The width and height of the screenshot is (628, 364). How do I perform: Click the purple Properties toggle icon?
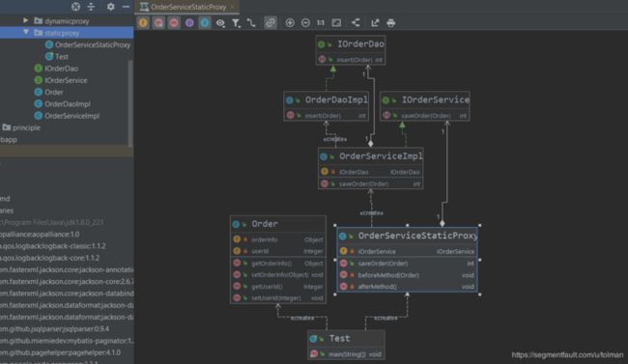coord(189,23)
